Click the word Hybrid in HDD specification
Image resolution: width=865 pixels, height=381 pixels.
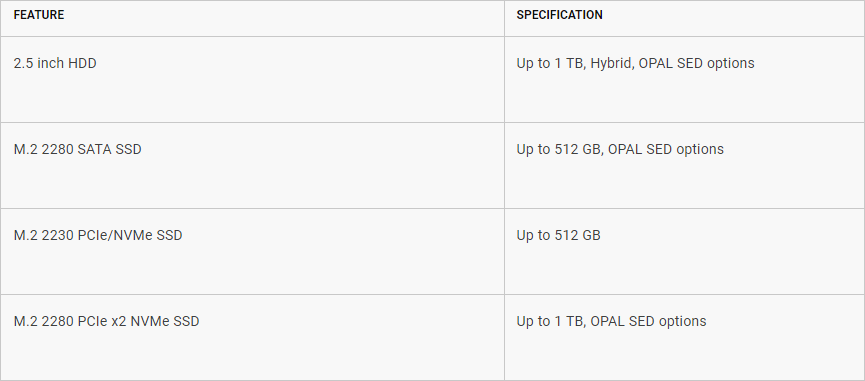pos(611,63)
